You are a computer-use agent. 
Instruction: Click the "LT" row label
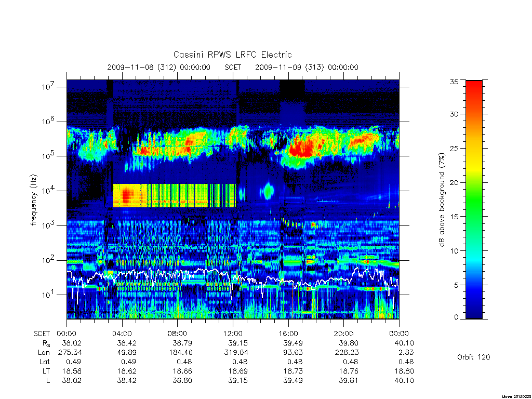(x=46, y=371)
